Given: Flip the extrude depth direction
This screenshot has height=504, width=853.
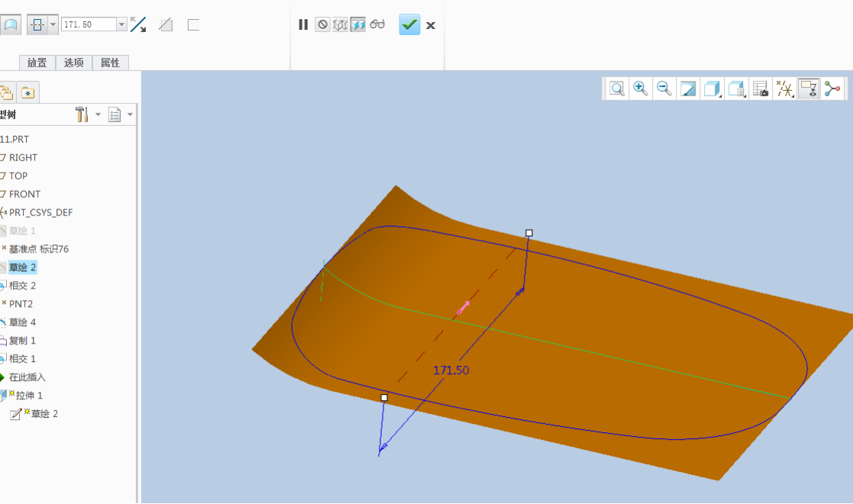Looking at the screenshot, I should coord(138,24).
